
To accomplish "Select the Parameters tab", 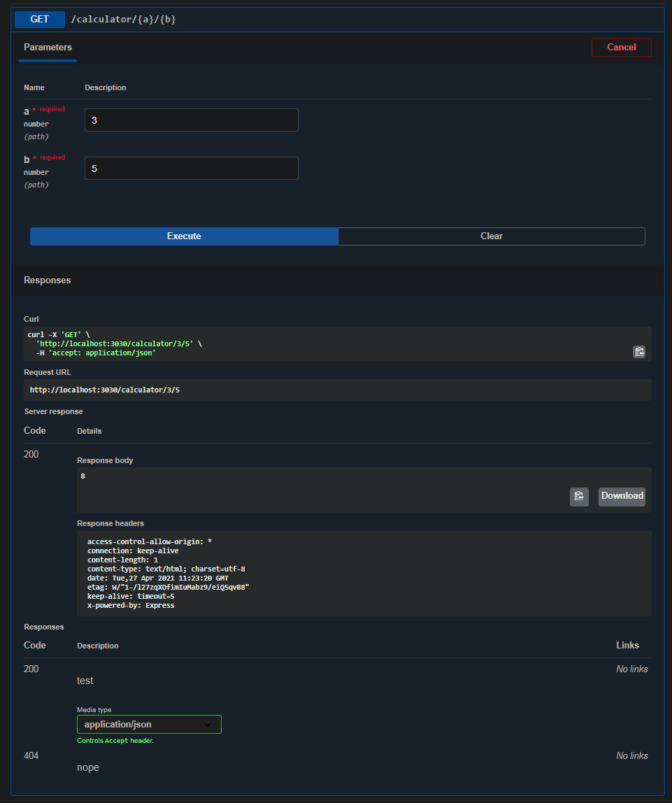I will click(x=48, y=47).
